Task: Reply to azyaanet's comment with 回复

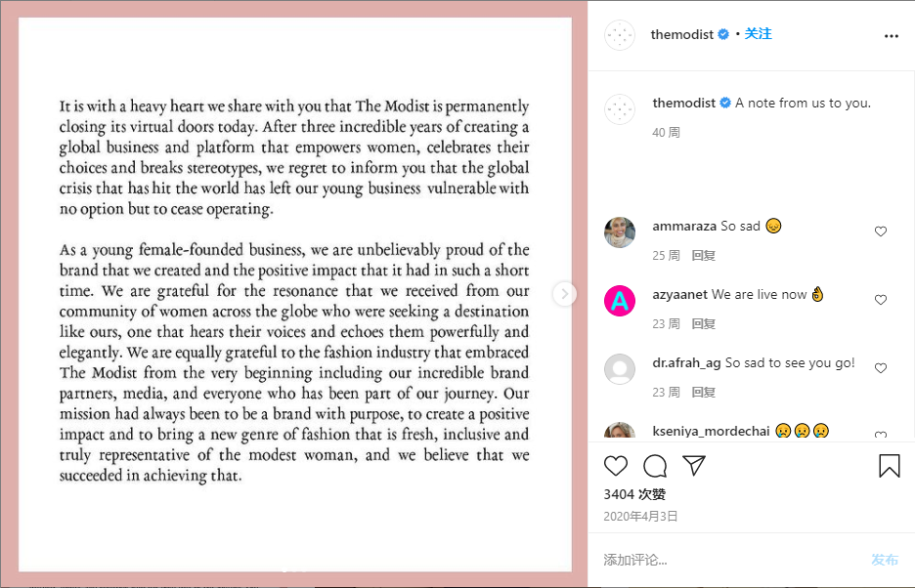Action: point(704,324)
